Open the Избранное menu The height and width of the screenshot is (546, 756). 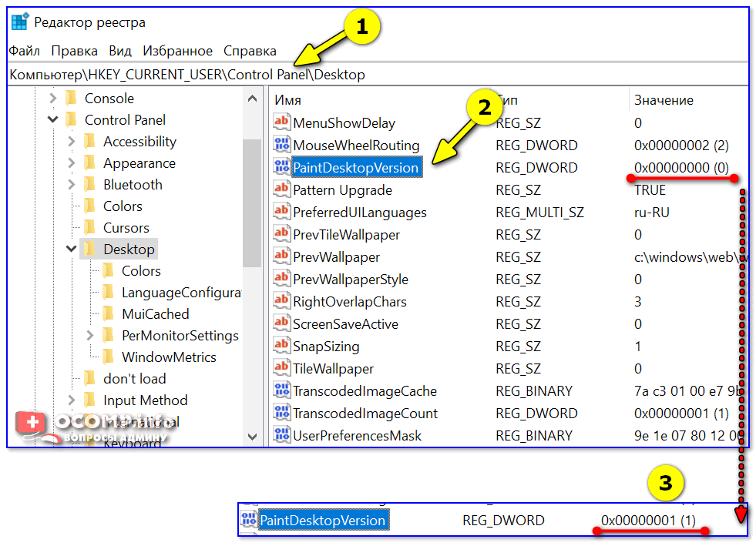[177, 51]
